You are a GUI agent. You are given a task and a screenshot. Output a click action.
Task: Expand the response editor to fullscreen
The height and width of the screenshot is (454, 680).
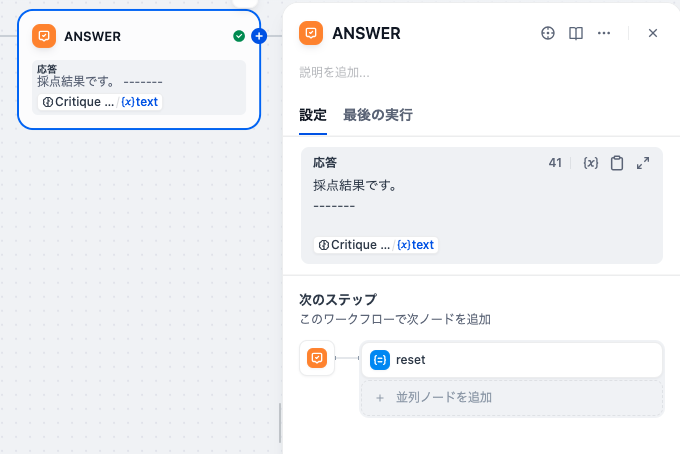click(643, 163)
